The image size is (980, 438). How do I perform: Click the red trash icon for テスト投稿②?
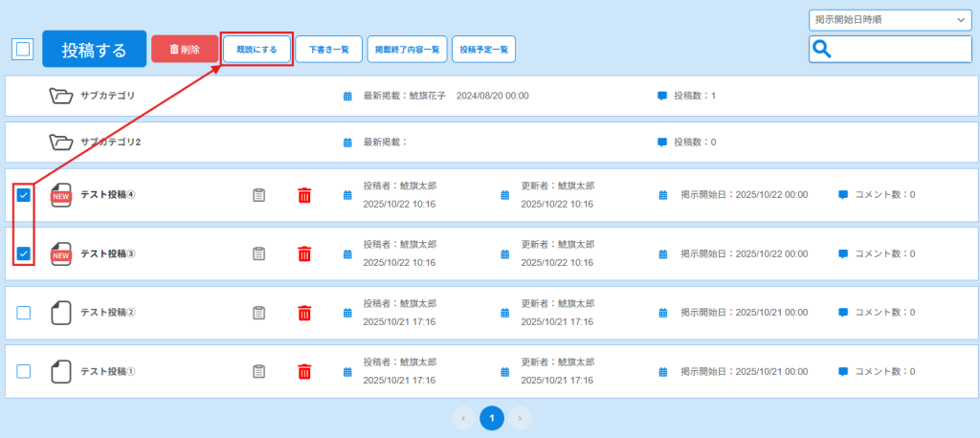click(304, 313)
